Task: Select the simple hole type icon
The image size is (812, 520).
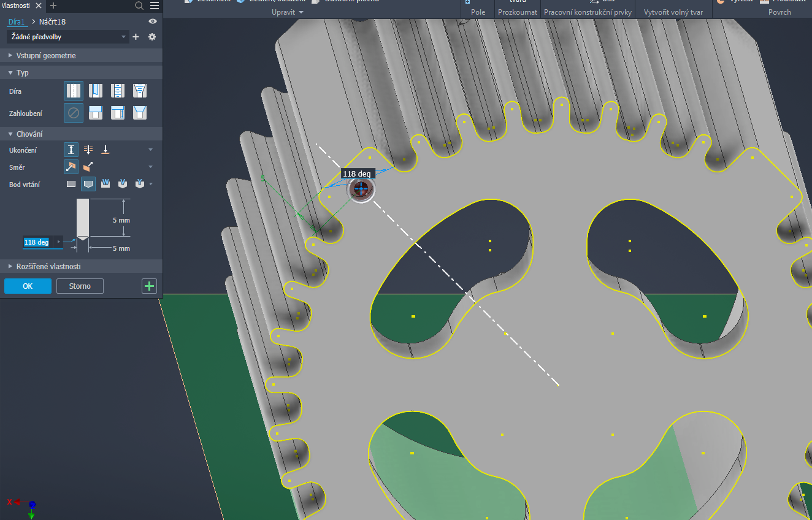Action: pos(74,91)
